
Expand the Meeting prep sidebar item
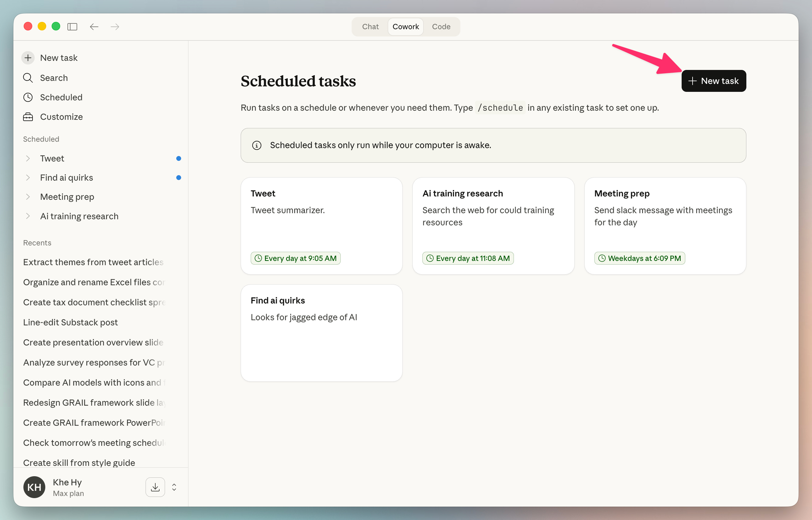coord(28,197)
